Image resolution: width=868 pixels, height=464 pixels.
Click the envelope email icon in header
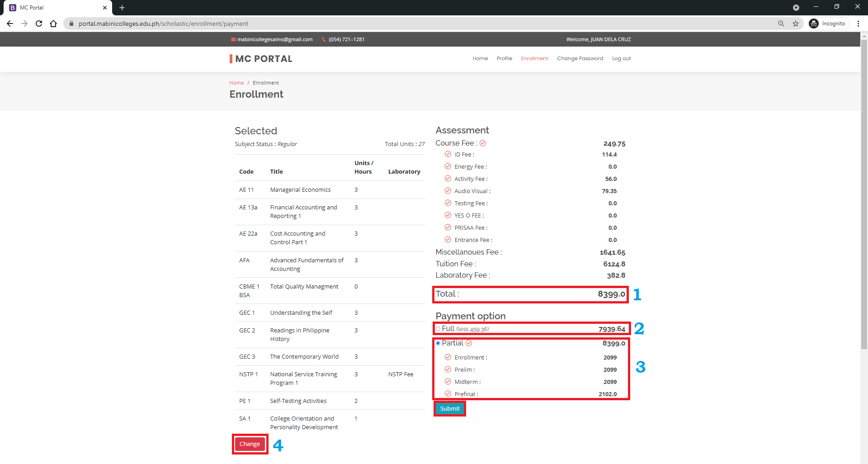(x=233, y=39)
